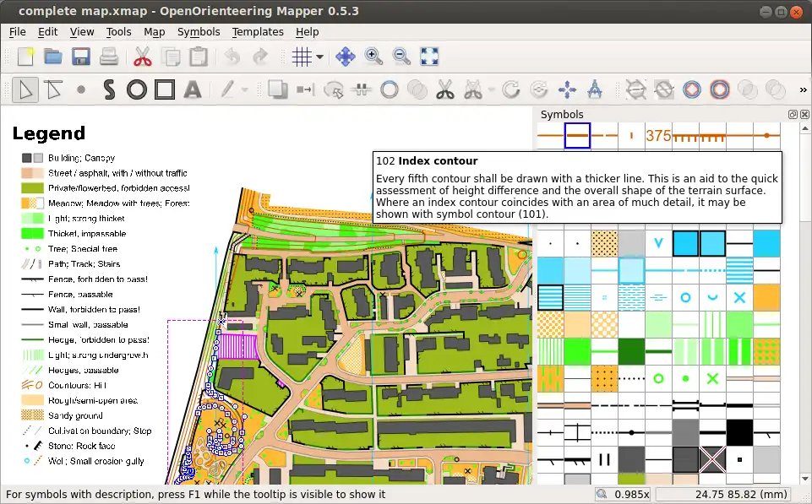This screenshot has width=812, height=504.
Task: Open the grid options dropdown arrow
Action: (319, 57)
